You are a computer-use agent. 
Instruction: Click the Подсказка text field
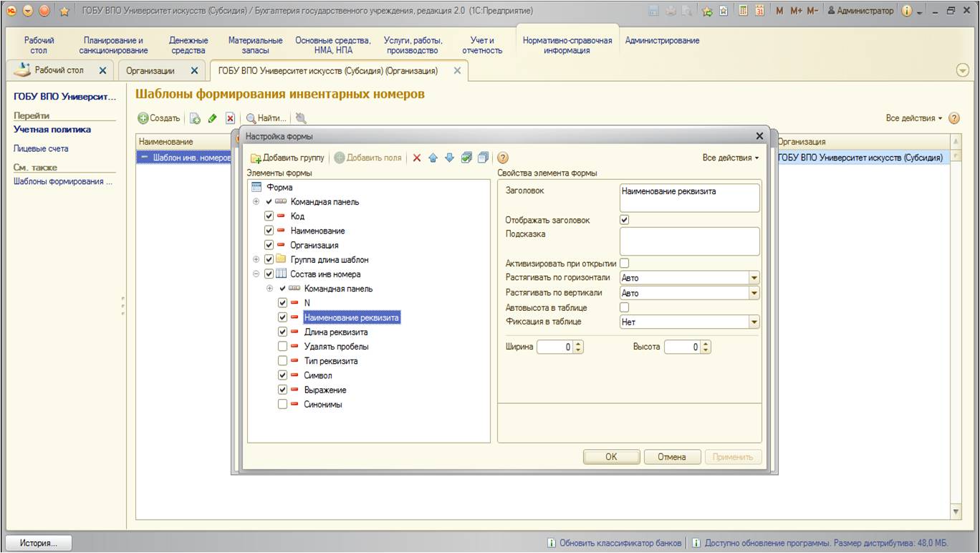pyautogui.click(x=689, y=241)
